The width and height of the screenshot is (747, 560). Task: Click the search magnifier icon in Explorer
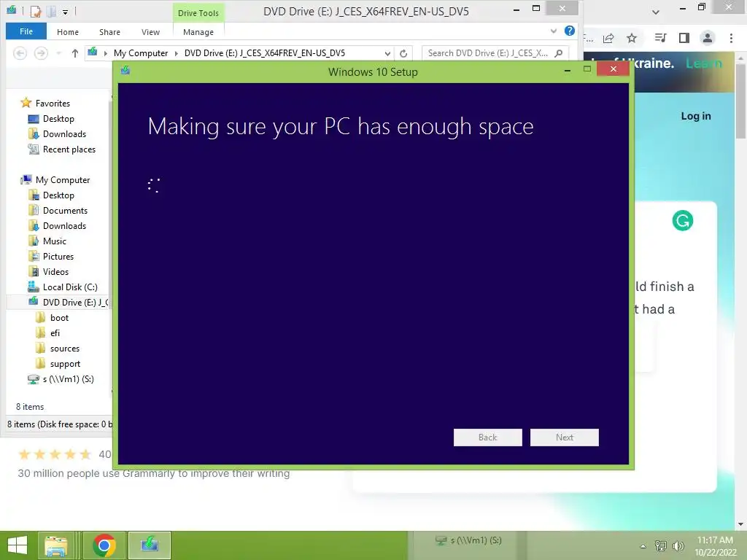pos(559,53)
